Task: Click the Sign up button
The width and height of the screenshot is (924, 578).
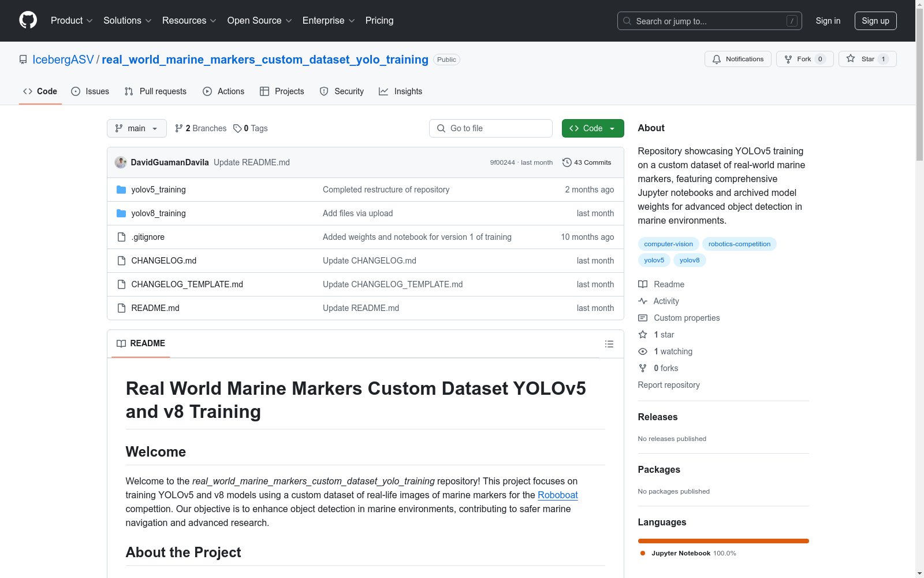Action: coord(875,21)
